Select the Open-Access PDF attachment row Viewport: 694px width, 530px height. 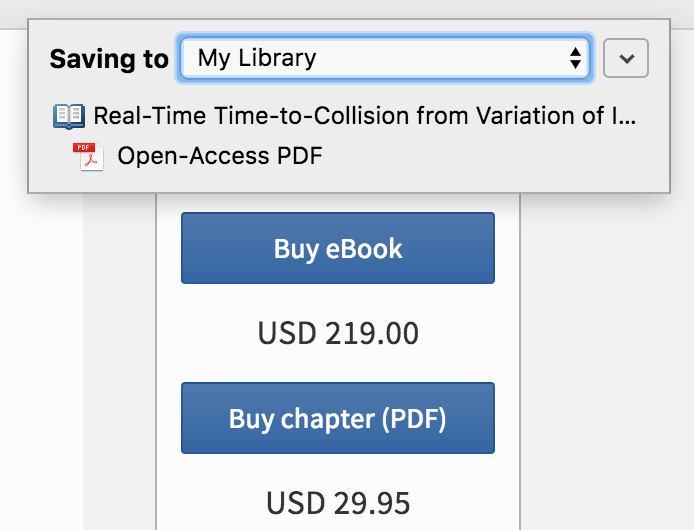pyautogui.click(x=220, y=156)
